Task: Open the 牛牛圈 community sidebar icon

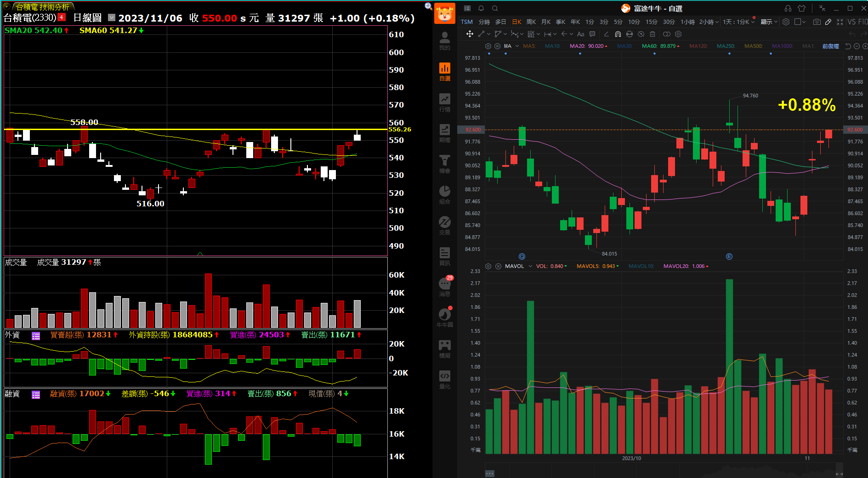Action: (444, 318)
